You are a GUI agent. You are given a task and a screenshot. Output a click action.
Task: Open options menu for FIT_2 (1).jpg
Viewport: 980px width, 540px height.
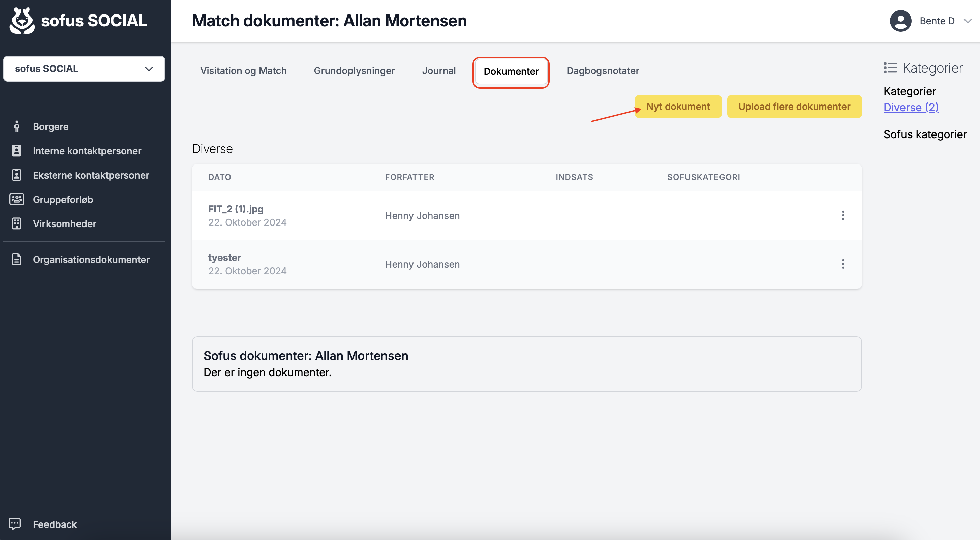pyautogui.click(x=842, y=215)
